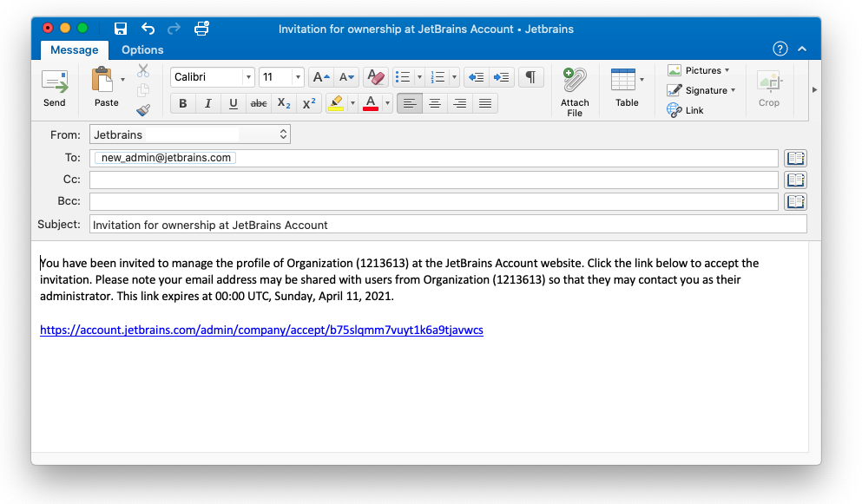Decrease font size with the smaller A
Image resolution: width=862 pixels, height=504 pixels.
346,77
